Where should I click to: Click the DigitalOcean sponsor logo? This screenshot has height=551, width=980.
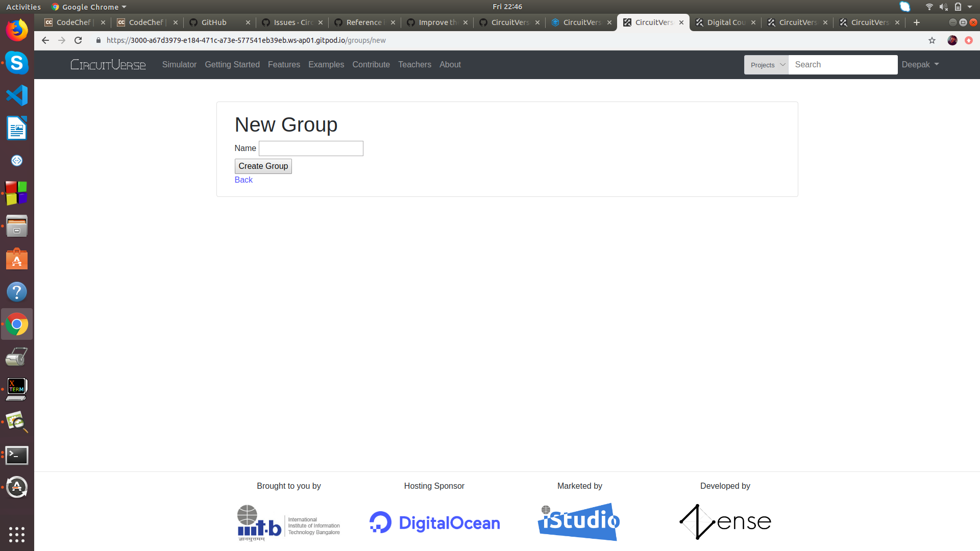434,522
